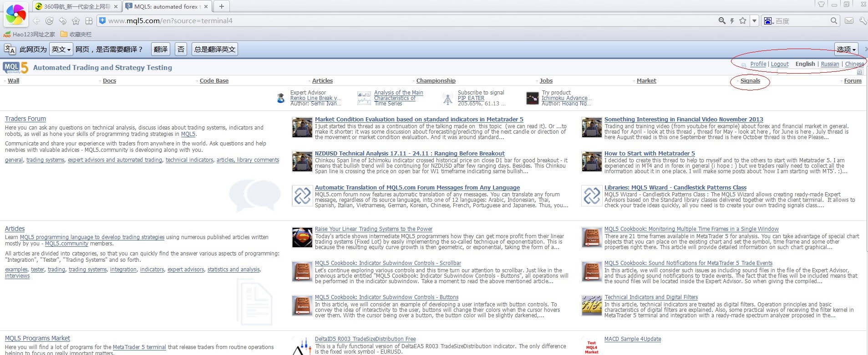Image resolution: width=868 pixels, height=355 pixels.
Task: Click the 否 button in translate bar
Action: pyautogui.click(x=181, y=49)
